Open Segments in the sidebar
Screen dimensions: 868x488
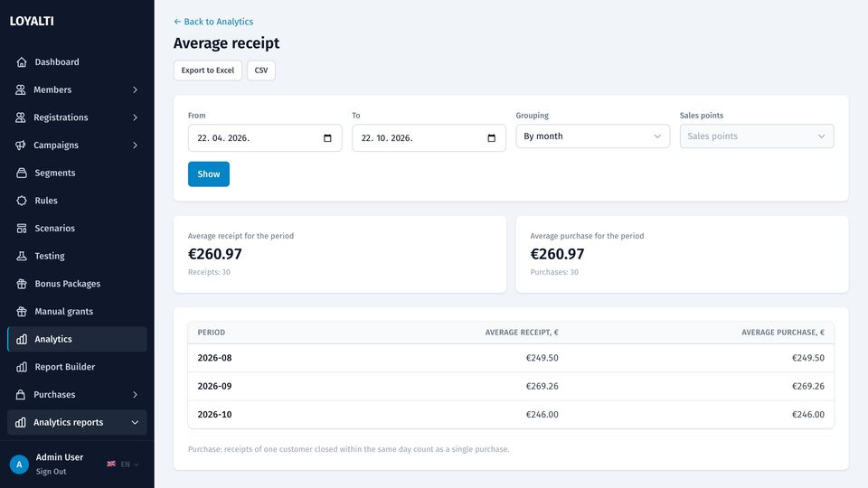pos(77,173)
